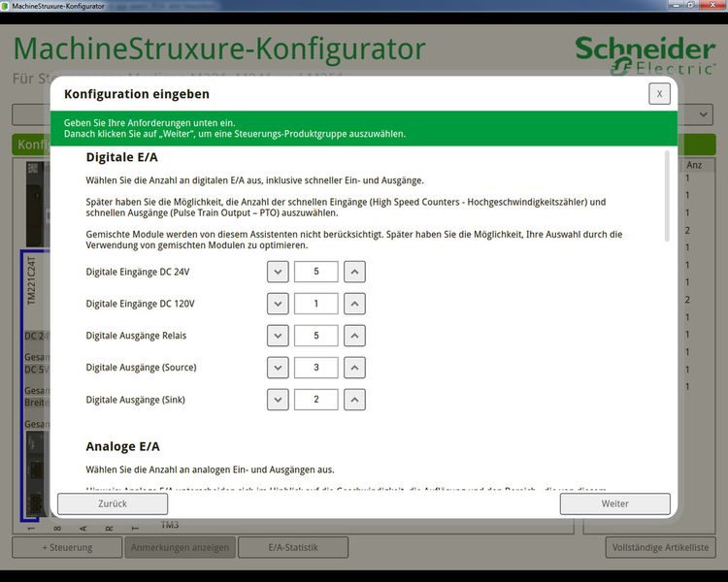This screenshot has width=728, height=582.
Task: Close the Konfiguration eingeben dialog
Action: (x=659, y=94)
